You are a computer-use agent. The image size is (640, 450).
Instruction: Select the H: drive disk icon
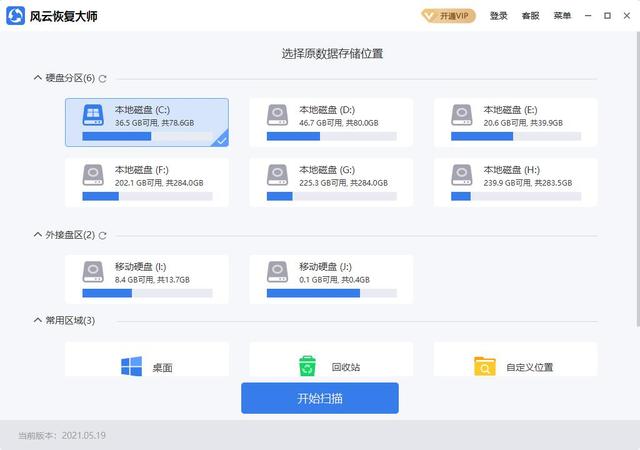[462, 175]
